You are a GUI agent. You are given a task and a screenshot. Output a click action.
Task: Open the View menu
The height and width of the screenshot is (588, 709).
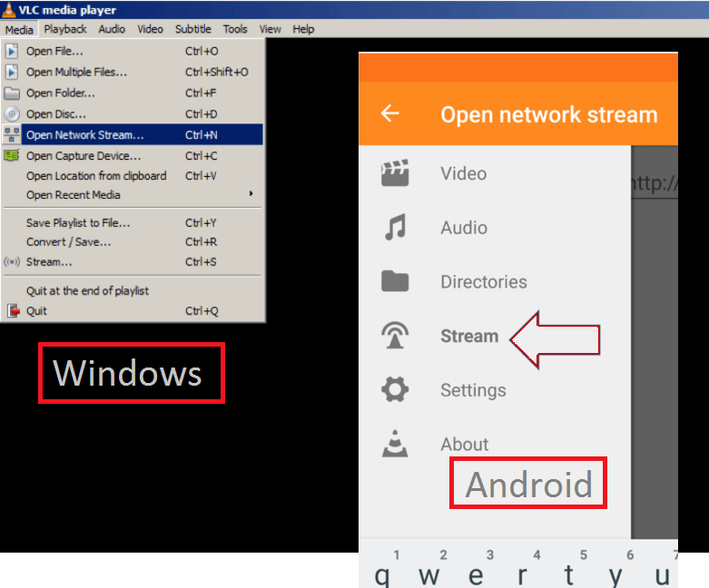[270, 29]
